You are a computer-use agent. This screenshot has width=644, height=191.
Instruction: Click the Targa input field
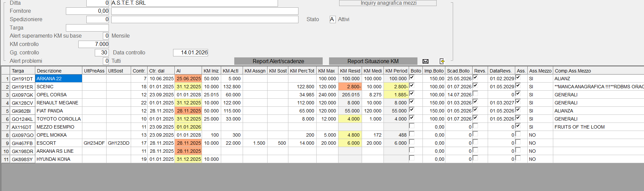(87, 28)
